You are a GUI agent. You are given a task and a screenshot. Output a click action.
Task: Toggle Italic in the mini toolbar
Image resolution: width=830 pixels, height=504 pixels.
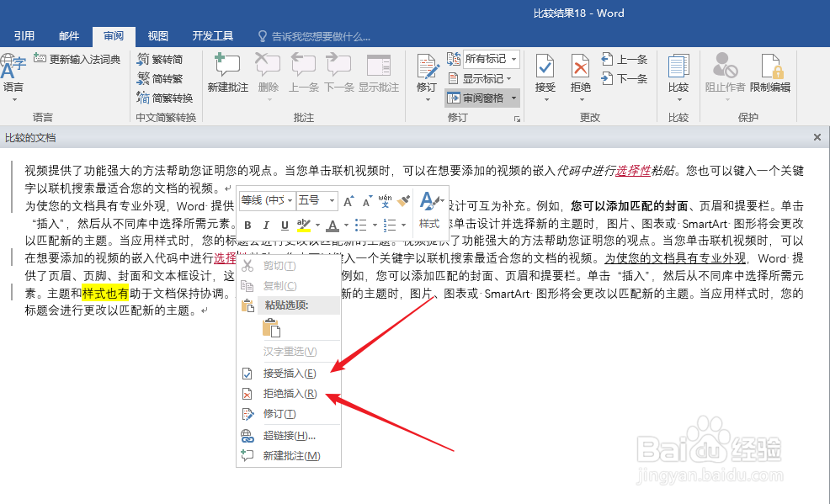click(266, 225)
